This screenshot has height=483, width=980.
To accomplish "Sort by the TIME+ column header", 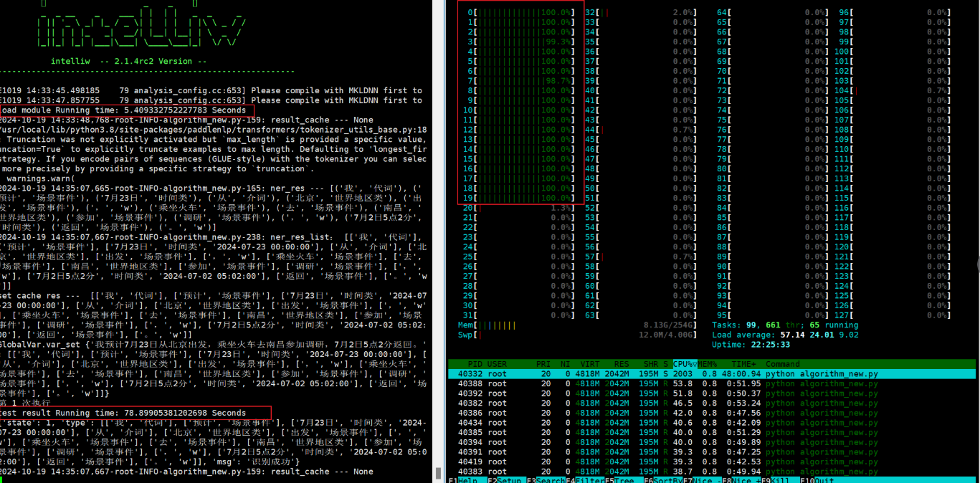I will coord(744,364).
